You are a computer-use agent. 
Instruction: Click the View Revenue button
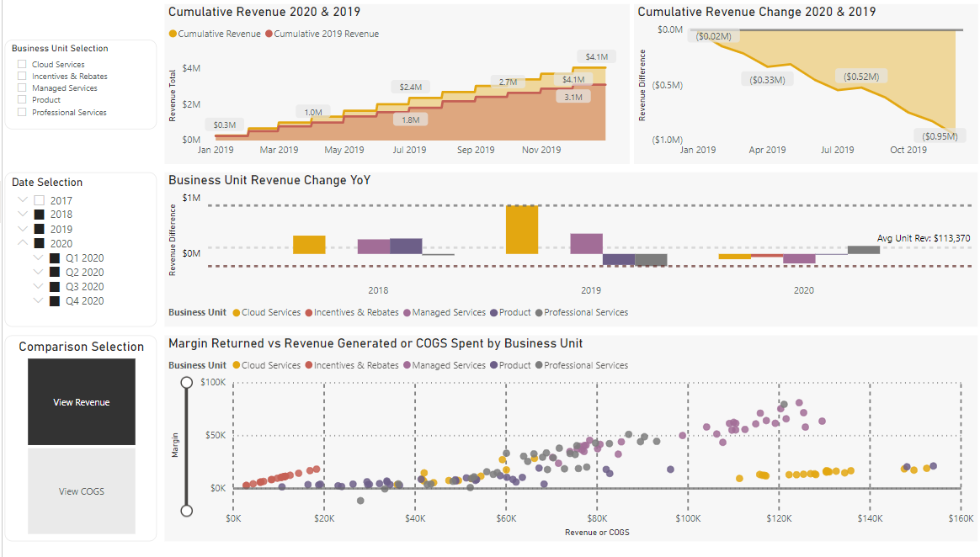pos(82,402)
